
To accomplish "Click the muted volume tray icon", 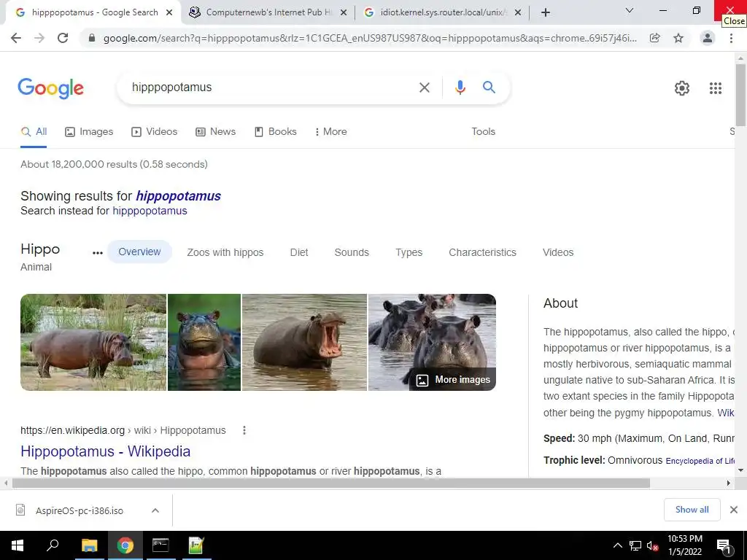I will tap(652, 545).
